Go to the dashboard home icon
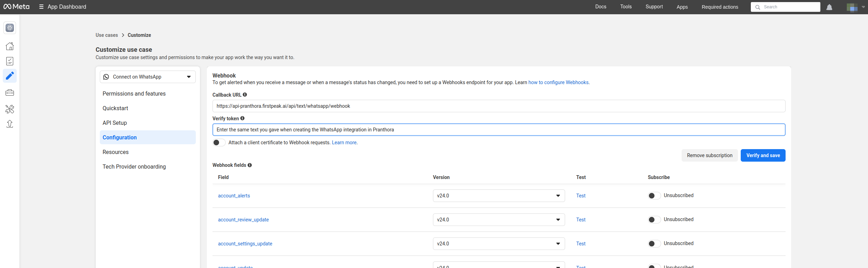The width and height of the screenshot is (868, 268). coord(10,46)
